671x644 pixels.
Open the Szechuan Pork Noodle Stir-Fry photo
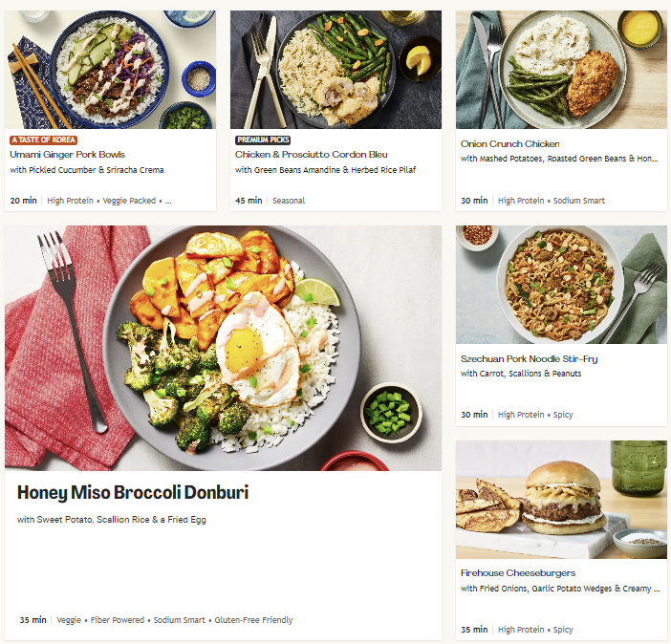pos(561,285)
